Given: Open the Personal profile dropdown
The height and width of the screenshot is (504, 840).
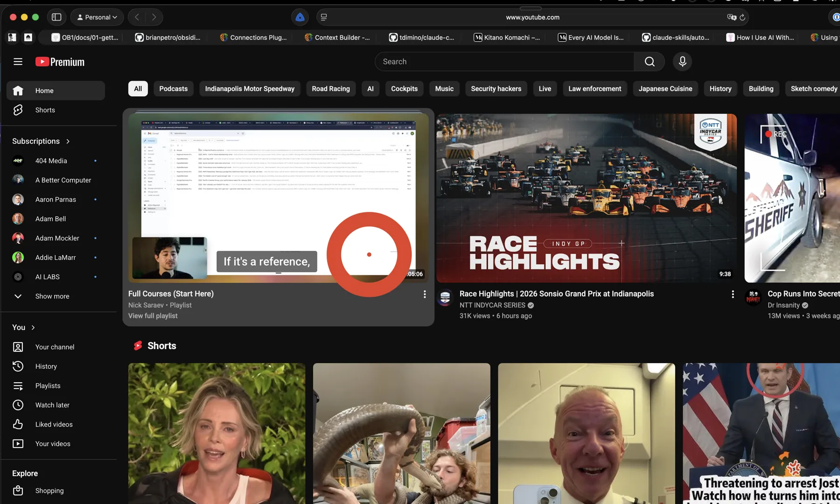Looking at the screenshot, I should click(97, 17).
